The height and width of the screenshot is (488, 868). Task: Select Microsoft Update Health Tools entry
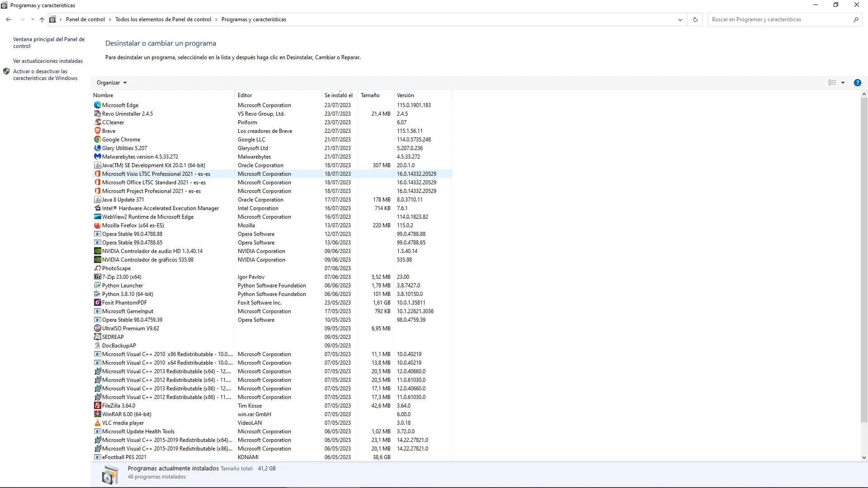[271, 432]
